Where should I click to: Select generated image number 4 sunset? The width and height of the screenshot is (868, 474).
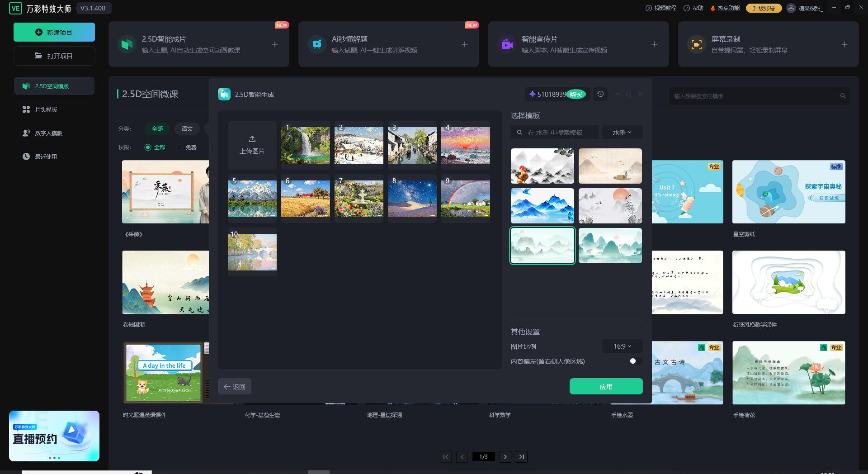click(466, 145)
